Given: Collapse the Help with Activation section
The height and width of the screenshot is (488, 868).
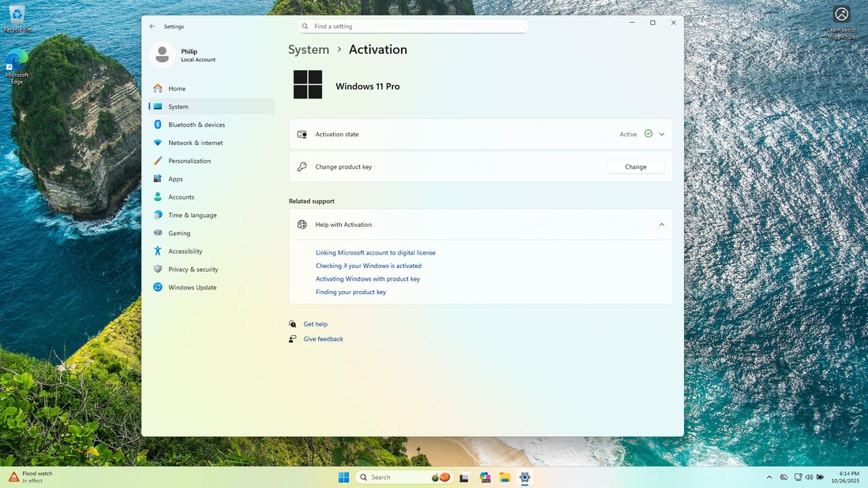Looking at the screenshot, I should pyautogui.click(x=661, y=225).
